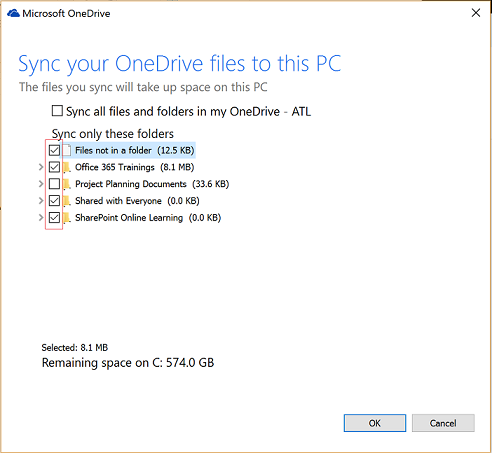Image resolution: width=492 pixels, height=453 pixels.
Task: Confirm sync selection with OK button
Action: point(375,423)
